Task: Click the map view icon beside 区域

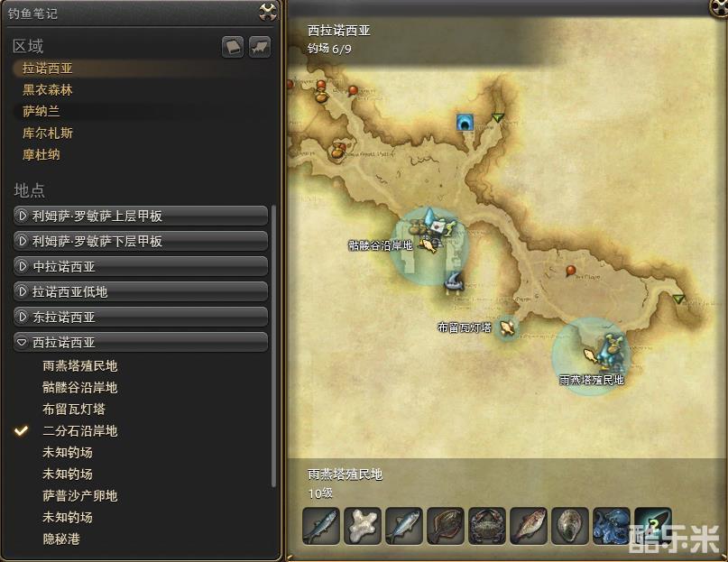Action: coord(260,47)
